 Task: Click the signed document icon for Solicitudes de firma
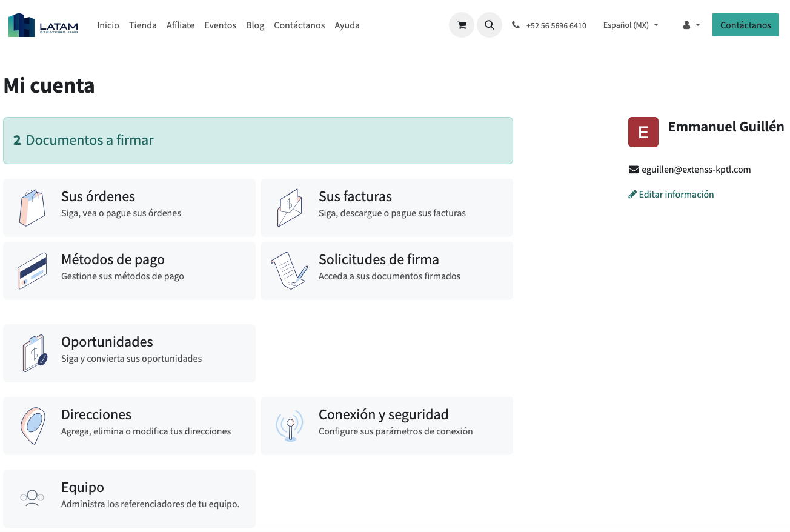[290, 271]
